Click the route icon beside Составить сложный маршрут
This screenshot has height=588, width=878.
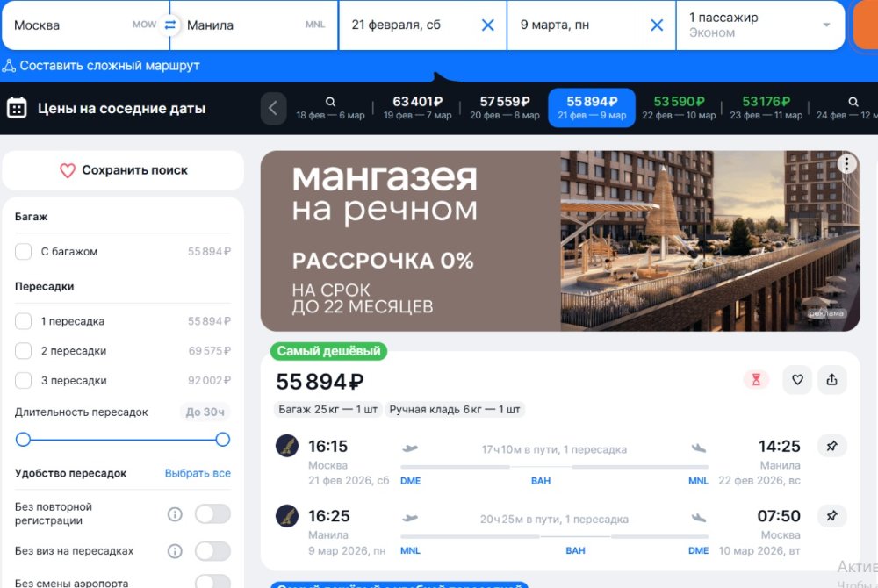coord(9,66)
